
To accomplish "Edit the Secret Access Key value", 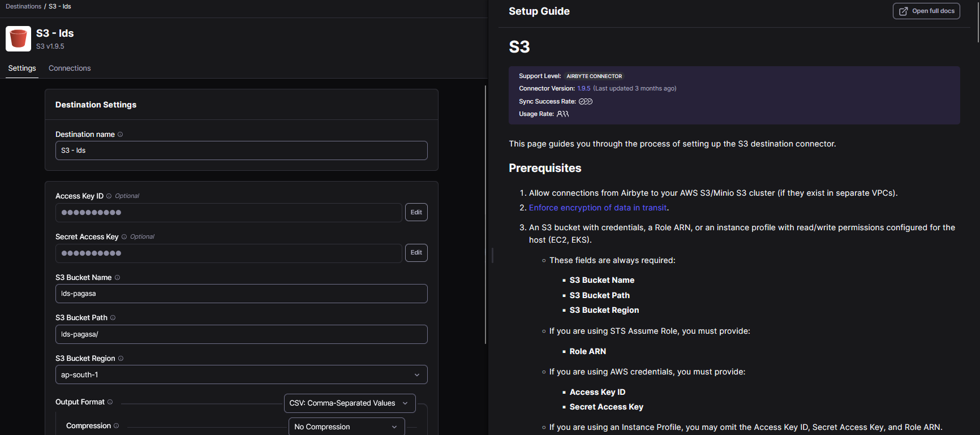I will [416, 253].
